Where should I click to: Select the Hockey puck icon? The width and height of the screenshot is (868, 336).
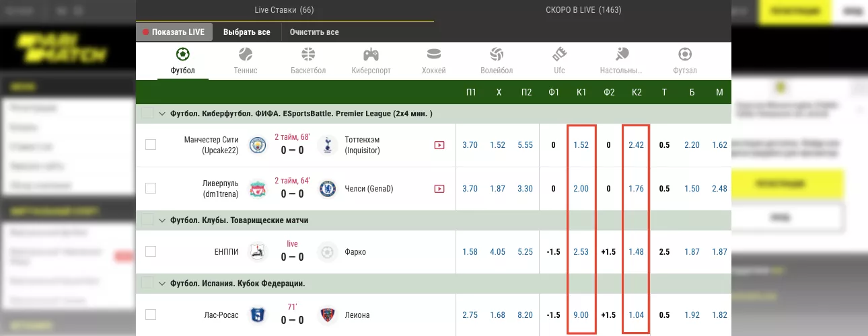click(434, 54)
